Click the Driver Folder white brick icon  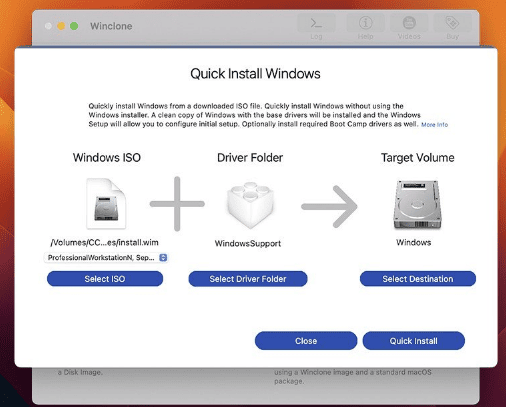250,204
